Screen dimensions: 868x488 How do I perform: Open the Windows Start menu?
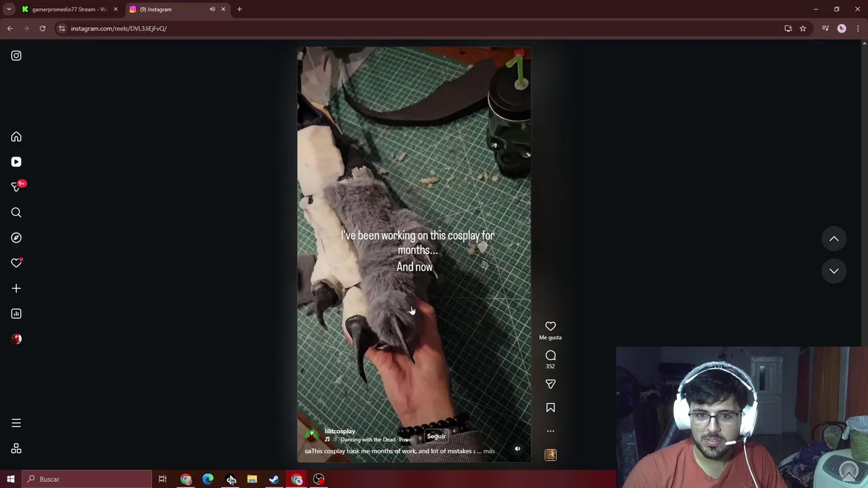coord(10,479)
